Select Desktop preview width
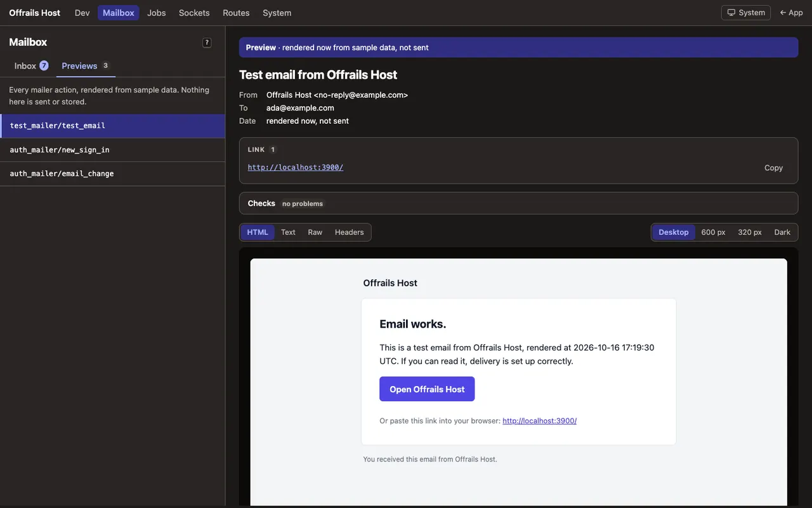This screenshot has width=812, height=508. 674,232
